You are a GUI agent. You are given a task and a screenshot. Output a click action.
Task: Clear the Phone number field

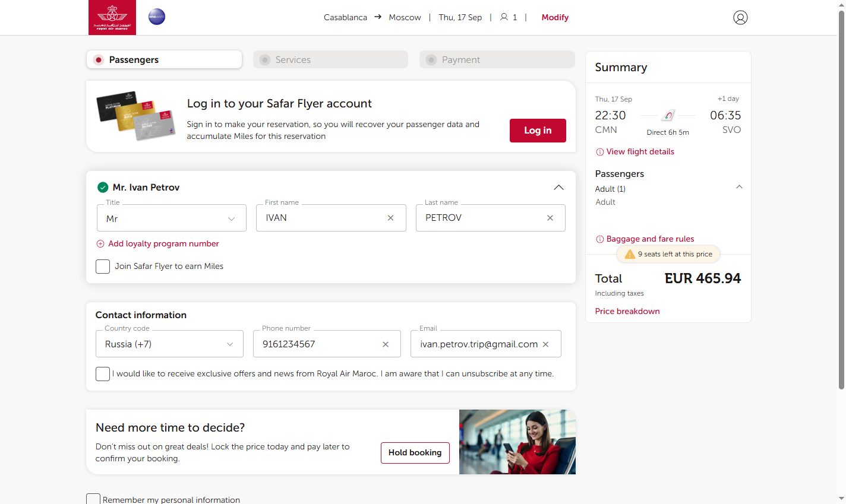(386, 344)
